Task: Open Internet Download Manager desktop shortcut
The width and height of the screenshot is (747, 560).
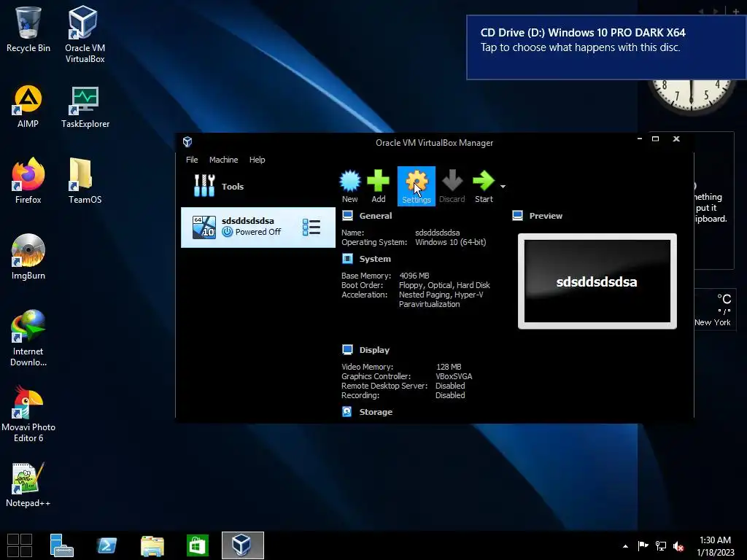Action: point(28,338)
